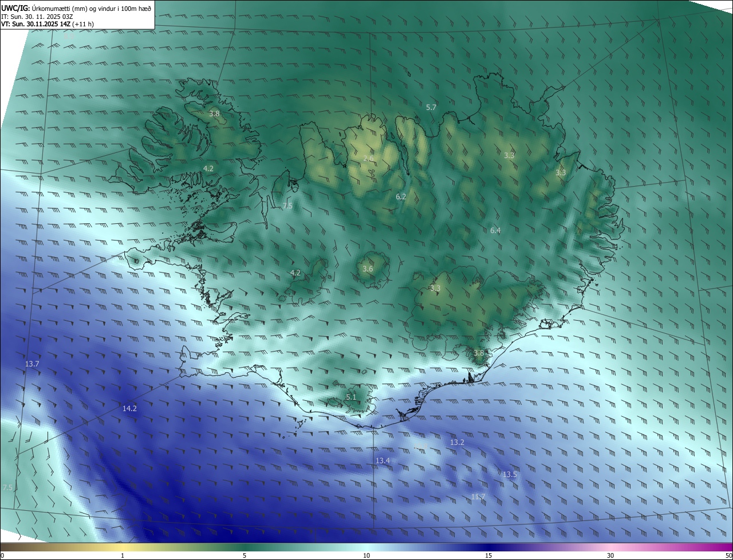Click the 50 tick label on the colour scale
This screenshot has height=560, width=733.
(728, 555)
